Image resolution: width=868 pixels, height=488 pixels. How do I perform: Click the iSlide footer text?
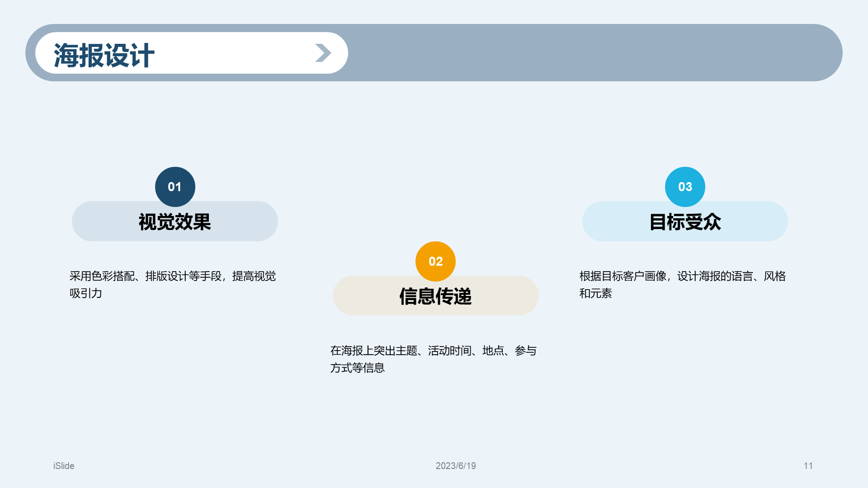(64, 466)
